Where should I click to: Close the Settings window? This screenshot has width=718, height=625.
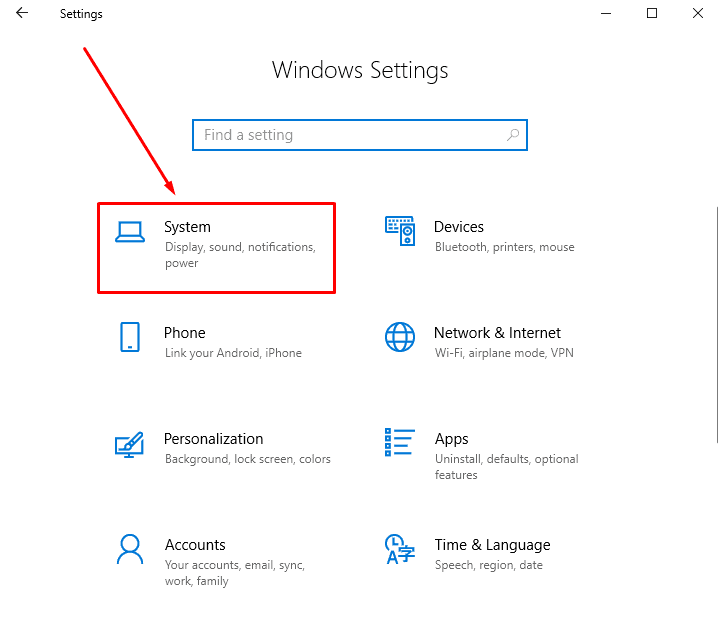click(697, 13)
